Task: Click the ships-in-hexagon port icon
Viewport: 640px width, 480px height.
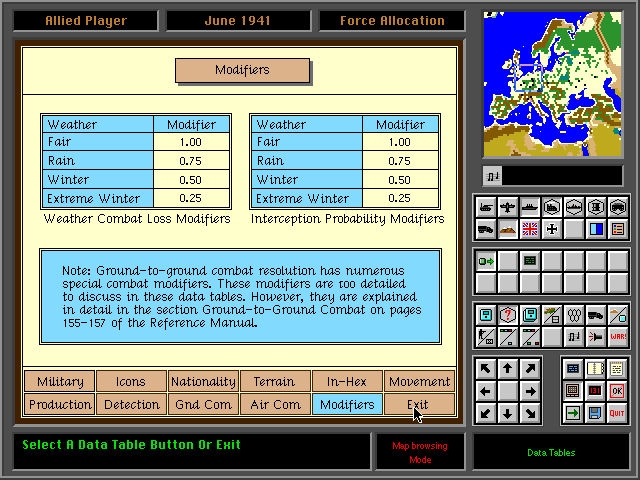Action: point(573,207)
